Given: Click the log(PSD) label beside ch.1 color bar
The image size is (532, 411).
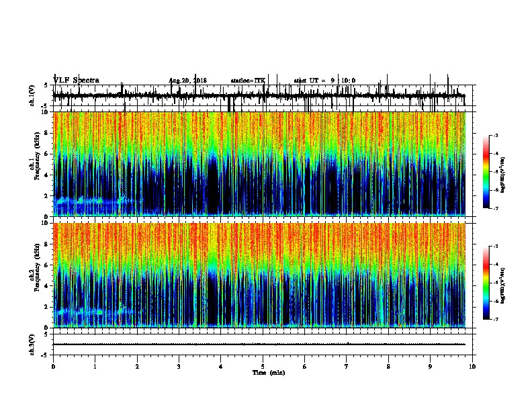Looking at the screenshot, I should 503,175.
